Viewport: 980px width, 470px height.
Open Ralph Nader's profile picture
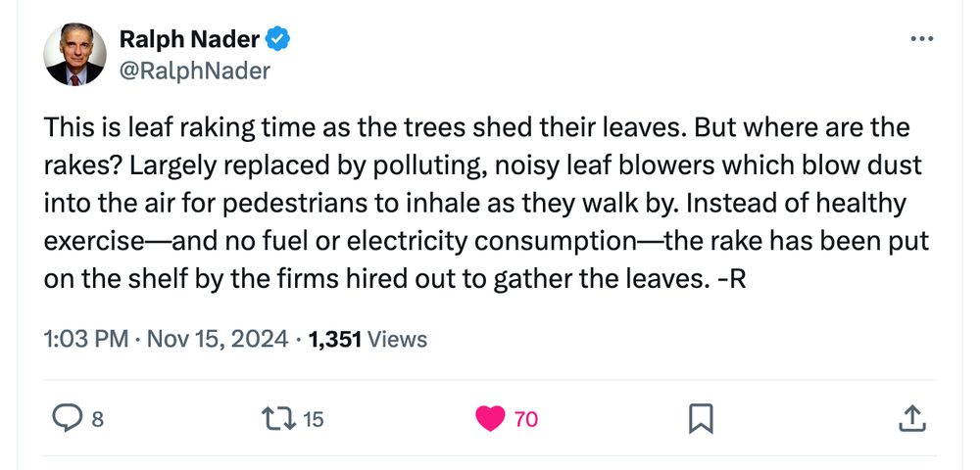(75, 55)
